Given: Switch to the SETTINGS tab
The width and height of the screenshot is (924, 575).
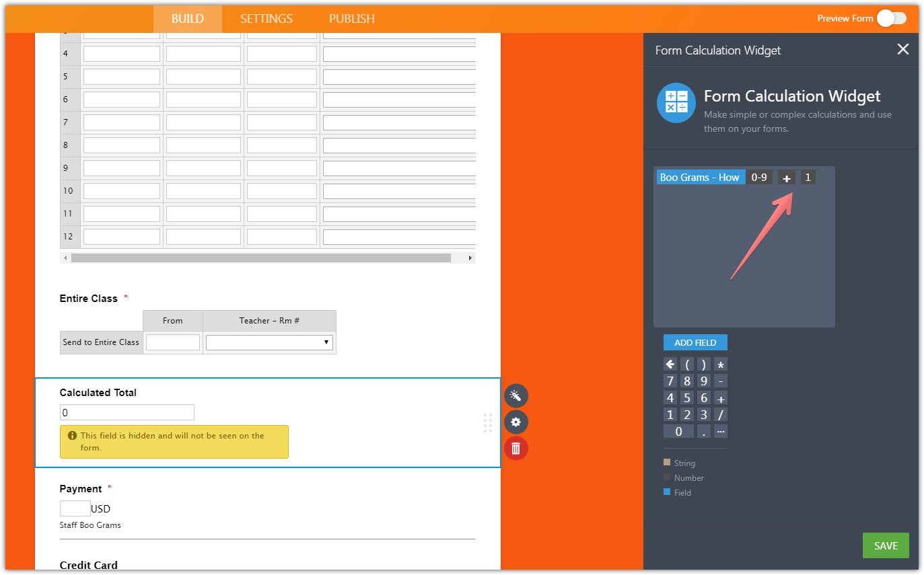Looking at the screenshot, I should pos(266,19).
